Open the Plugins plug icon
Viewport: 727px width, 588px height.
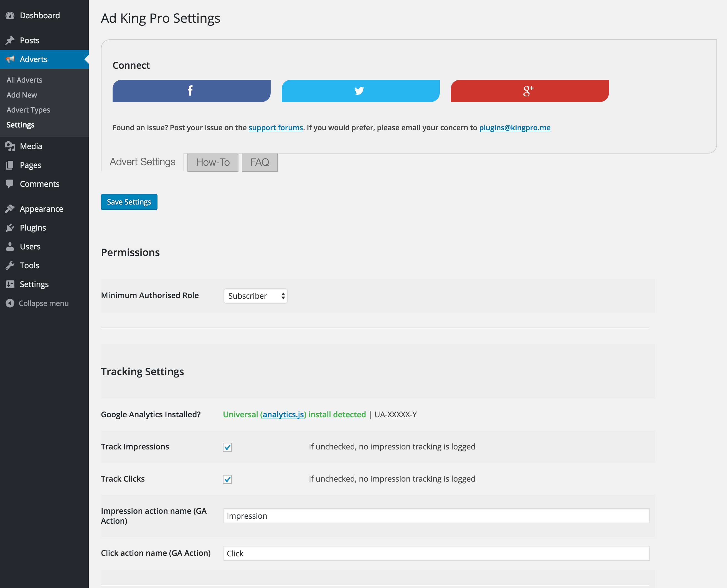(x=10, y=227)
